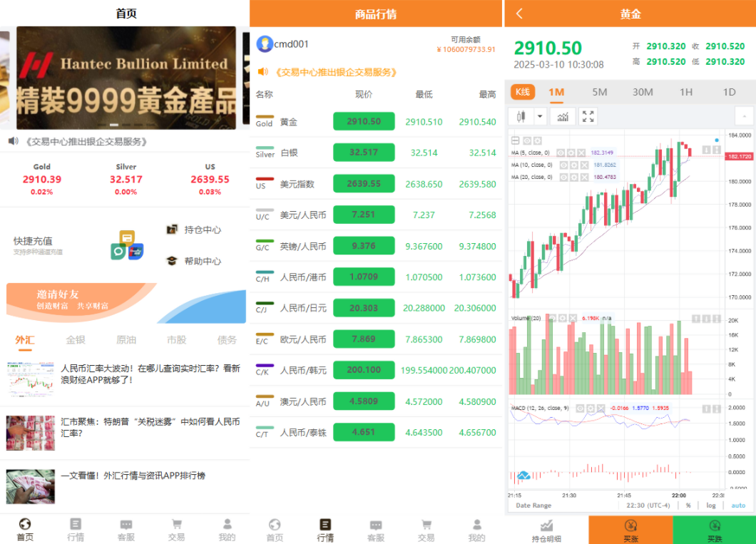The image size is (756, 544).
Task: Switch chart to 1D interval
Action: click(729, 92)
